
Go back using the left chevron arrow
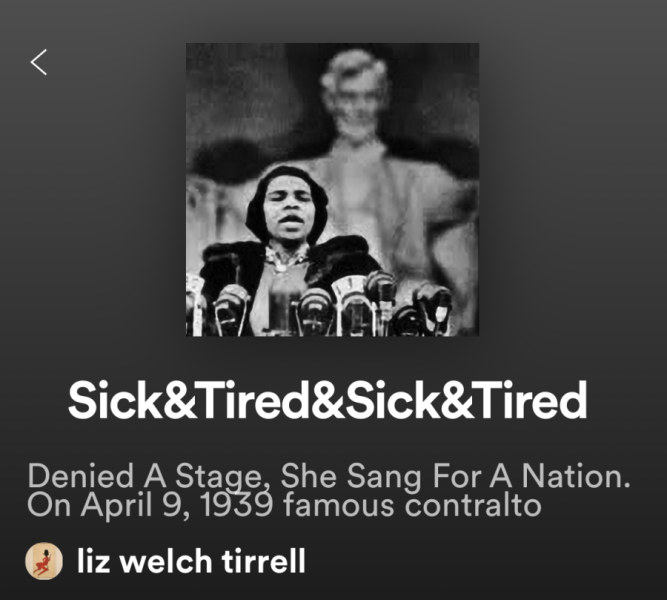pyautogui.click(x=39, y=62)
